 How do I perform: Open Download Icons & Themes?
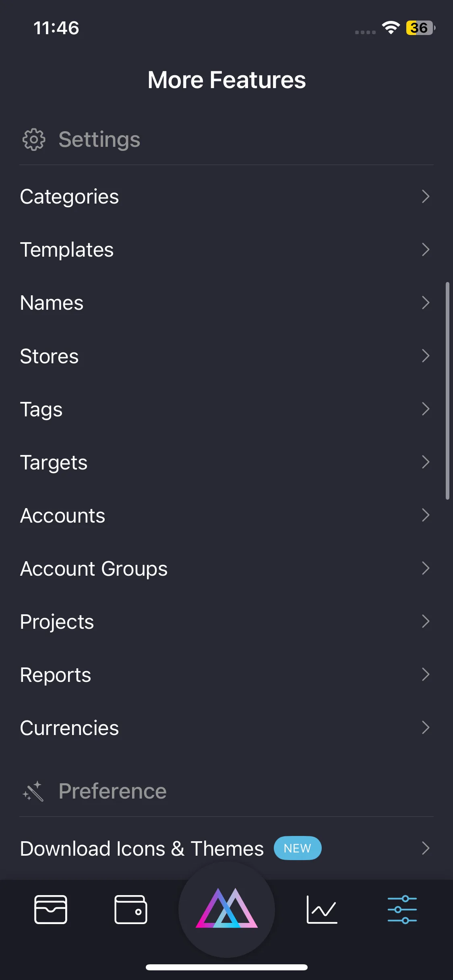(x=142, y=848)
